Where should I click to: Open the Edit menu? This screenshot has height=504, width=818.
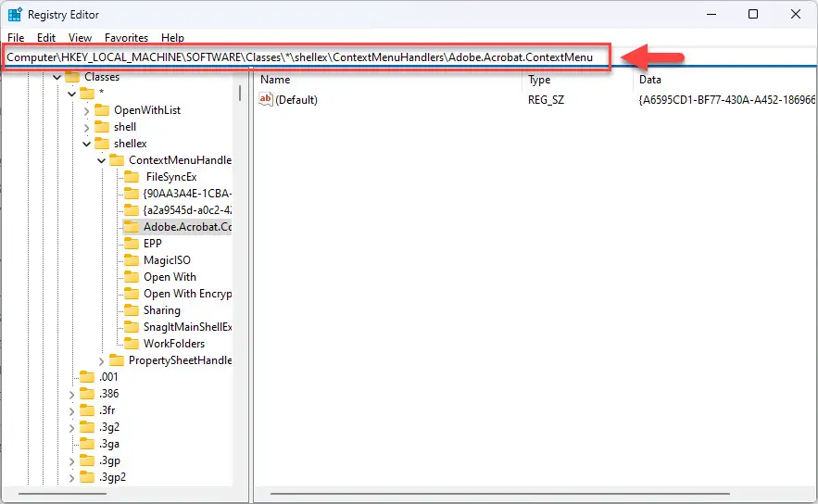pos(46,38)
